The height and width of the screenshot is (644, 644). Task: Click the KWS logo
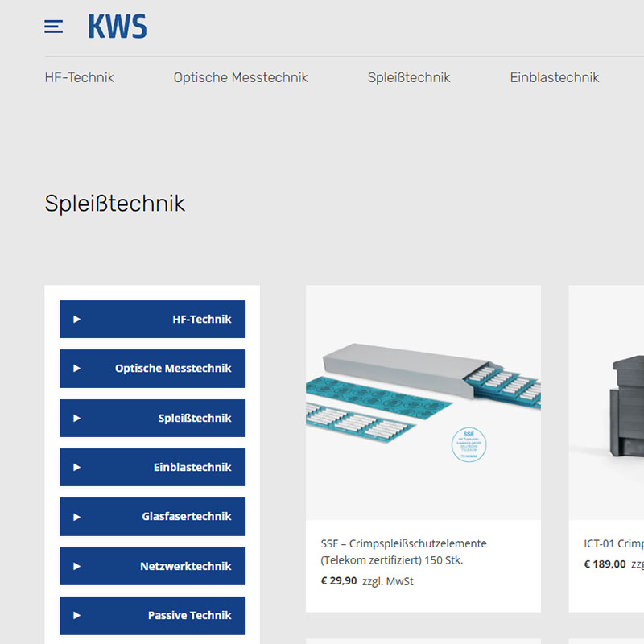[118, 27]
